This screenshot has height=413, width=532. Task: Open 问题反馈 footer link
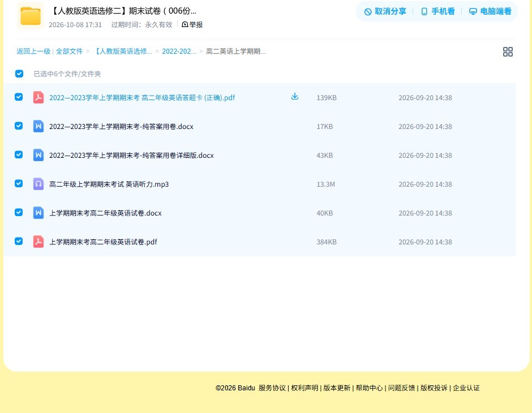tap(401, 388)
